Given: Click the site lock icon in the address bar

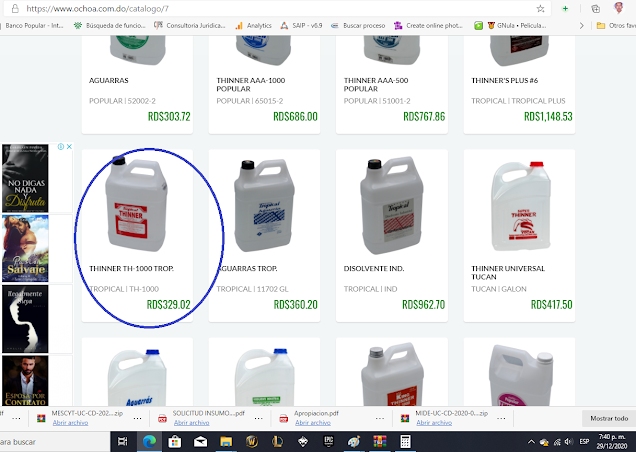Looking at the screenshot, I should coord(15,9).
